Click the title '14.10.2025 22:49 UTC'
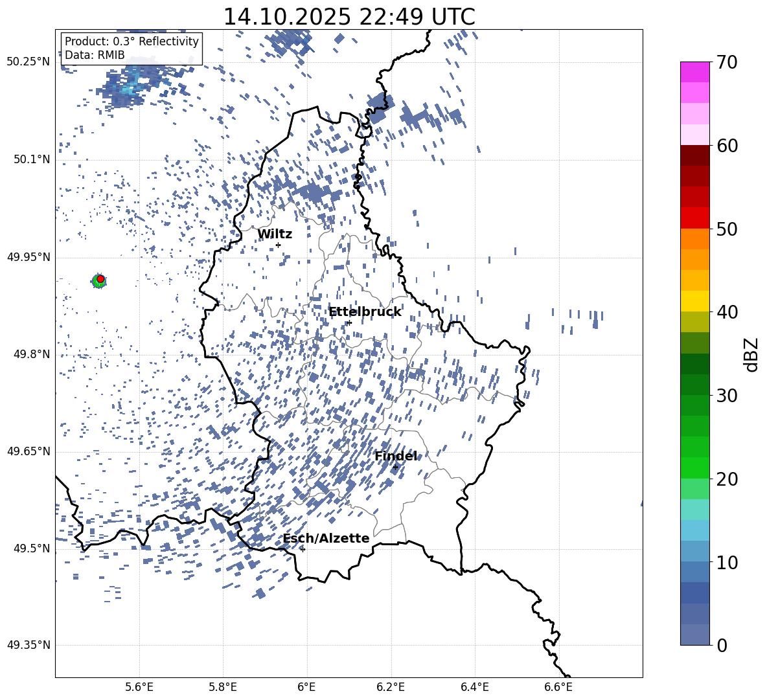 tap(349, 17)
